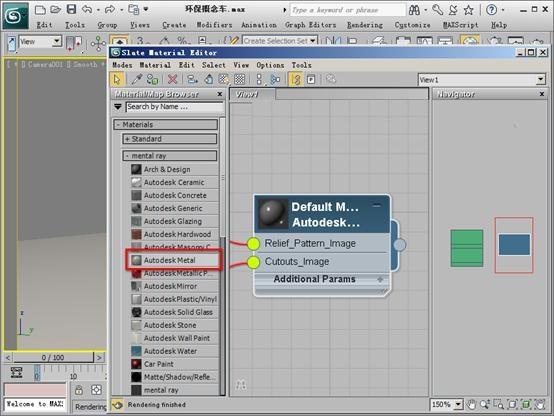Open the help question mark icon

[x=491, y=10]
